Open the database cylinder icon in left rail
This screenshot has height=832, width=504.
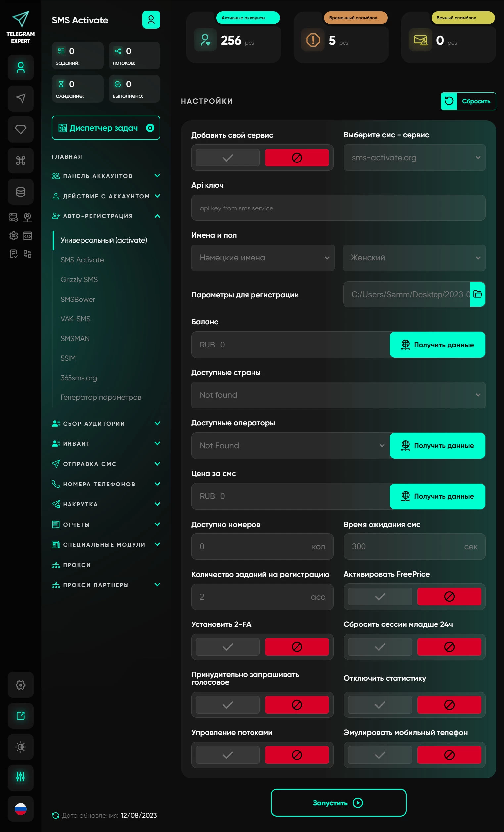click(x=21, y=192)
